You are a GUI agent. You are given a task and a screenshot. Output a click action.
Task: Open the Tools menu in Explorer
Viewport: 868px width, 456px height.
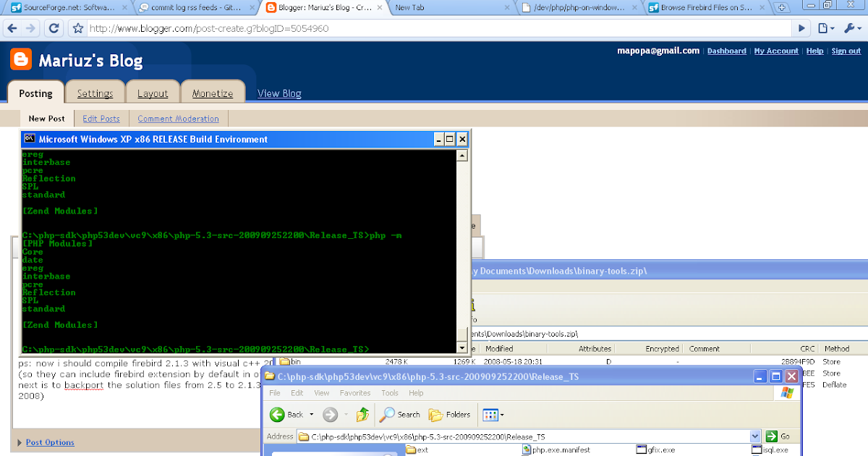(x=390, y=392)
